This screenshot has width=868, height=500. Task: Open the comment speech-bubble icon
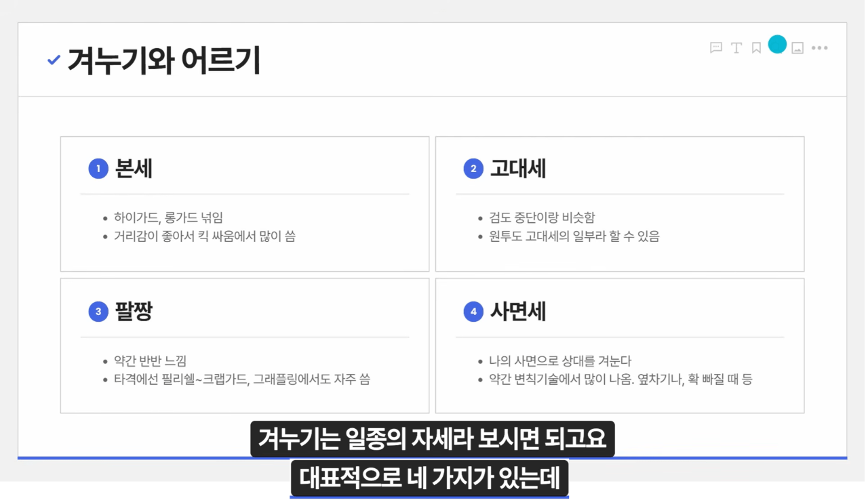pos(715,47)
